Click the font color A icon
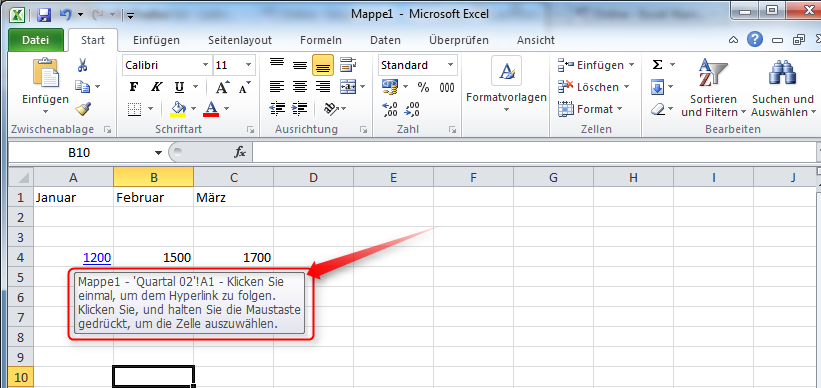The width and height of the screenshot is (821, 388). pyautogui.click(x=211, y=109)
